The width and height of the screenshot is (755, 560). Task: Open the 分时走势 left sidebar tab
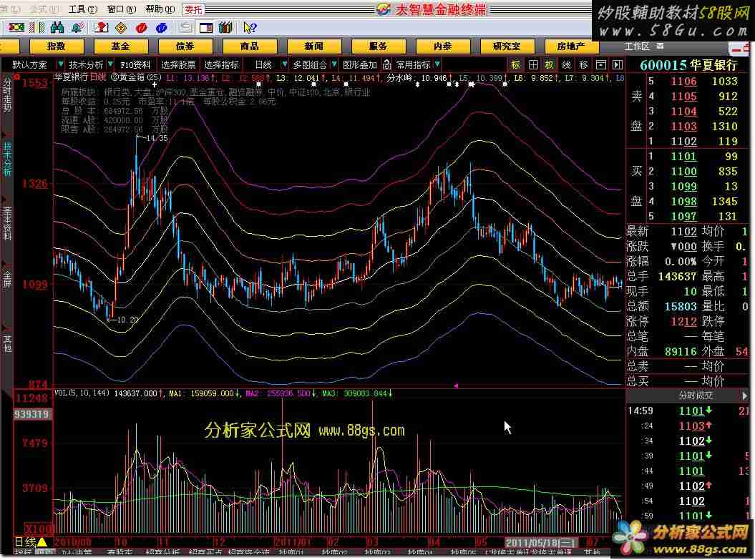click(x=6, y=96)
